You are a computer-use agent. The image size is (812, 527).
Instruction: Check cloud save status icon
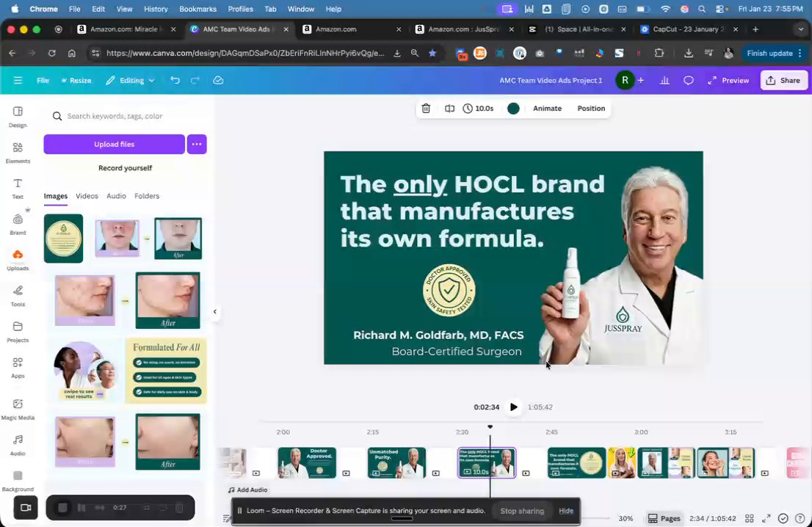[x=218, y=80]
